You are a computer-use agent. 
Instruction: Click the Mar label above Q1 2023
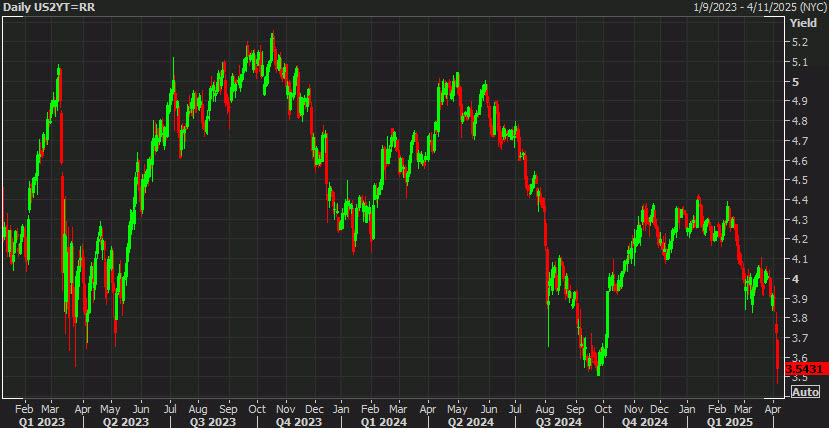[x=51, y=409]
